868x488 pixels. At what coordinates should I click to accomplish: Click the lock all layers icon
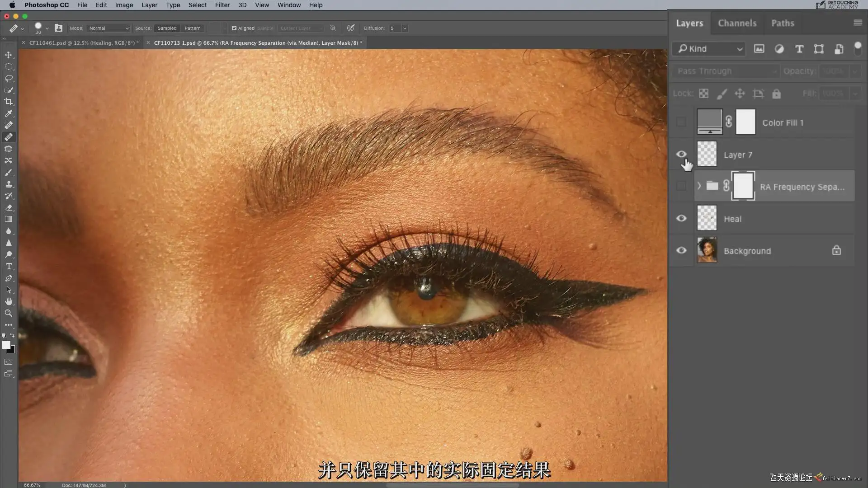(x=776, y=94)
